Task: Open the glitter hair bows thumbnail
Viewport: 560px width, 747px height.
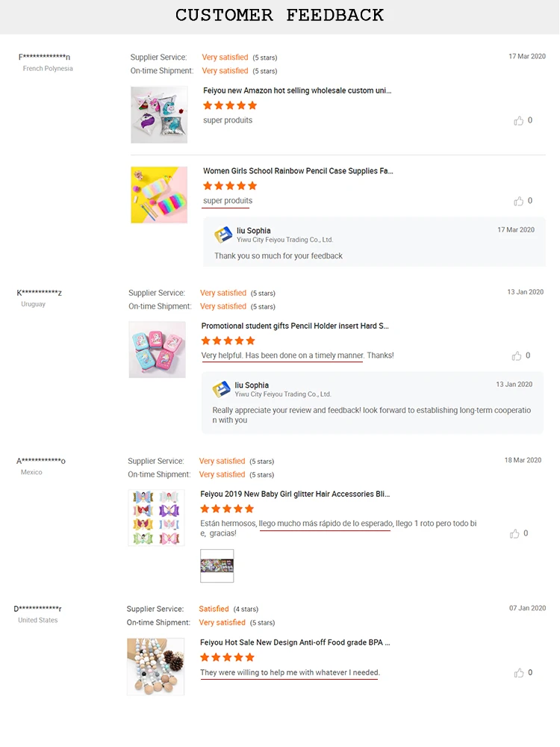Action: [x=156, y=518]
